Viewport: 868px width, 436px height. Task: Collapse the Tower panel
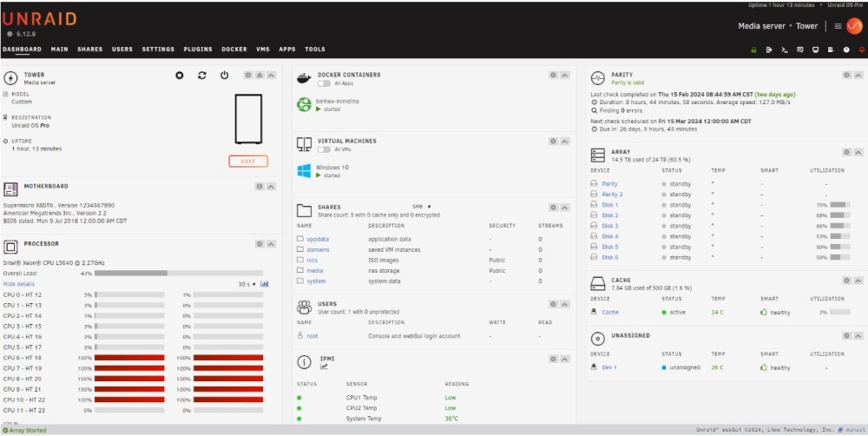click(271, 75)
